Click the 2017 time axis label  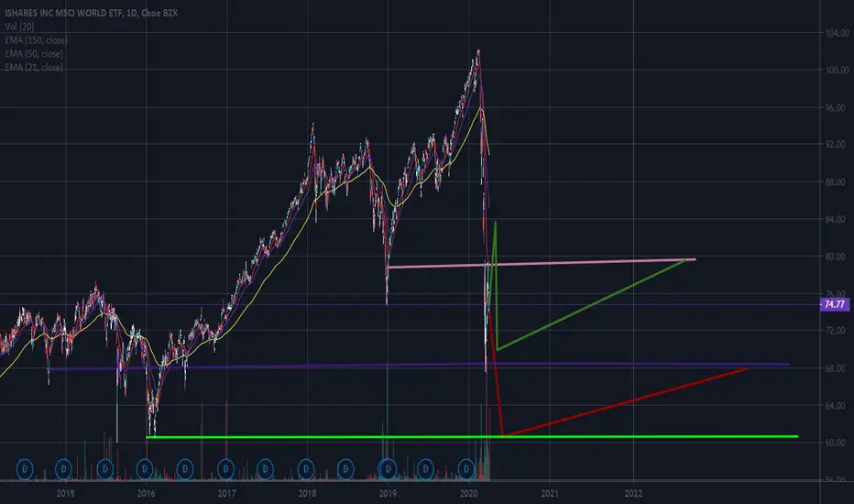pyautogui.click(x=226, y=494)
